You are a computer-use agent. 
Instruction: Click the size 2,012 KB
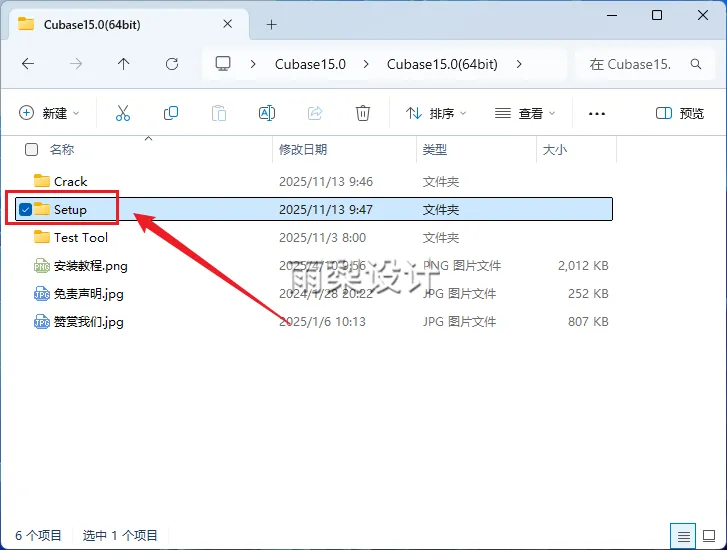(583, 266)
